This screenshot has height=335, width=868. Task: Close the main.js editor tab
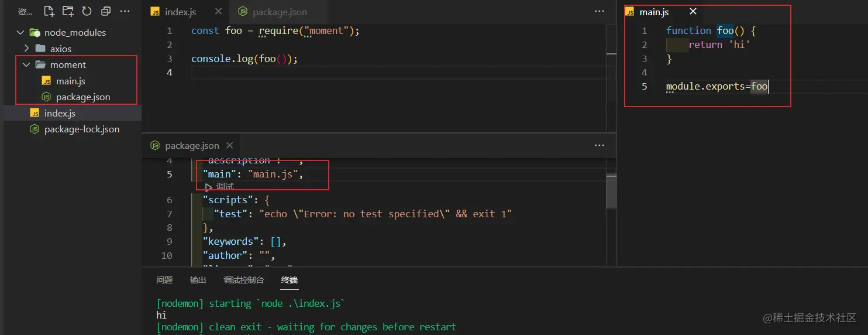(693, 12)
